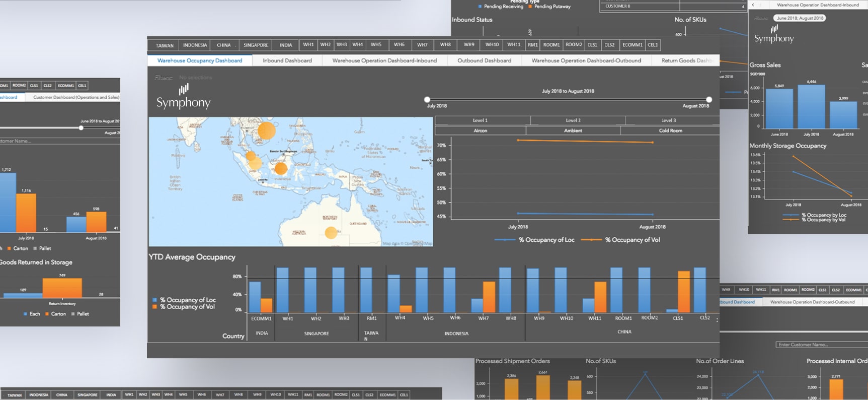Viewport: 868px width, 400px height.
Task: Select the orange bubble over Australia on the map
Action: point(331,232)
